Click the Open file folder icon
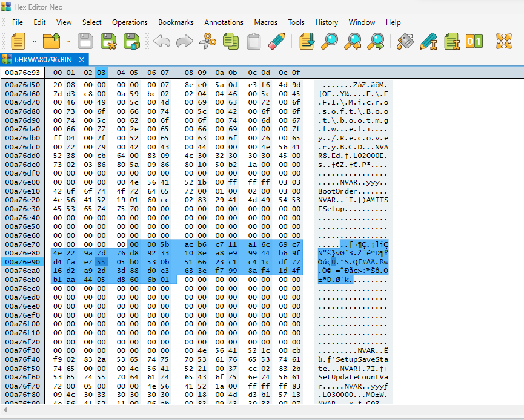 (52, 41)
